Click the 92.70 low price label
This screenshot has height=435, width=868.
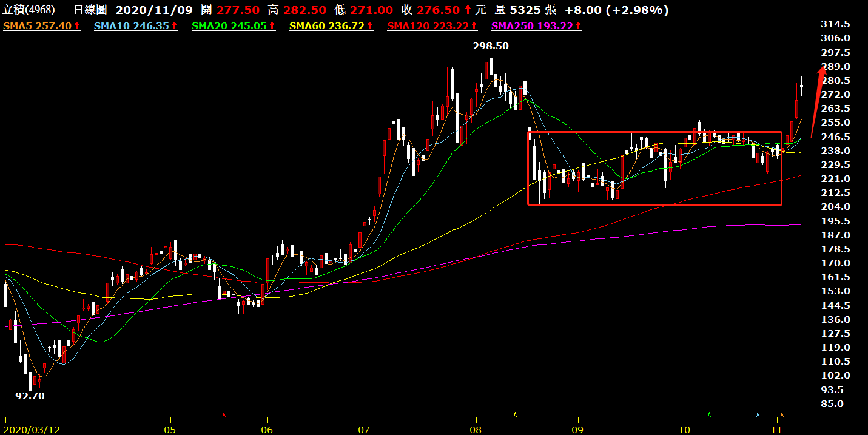pos(30,396)
